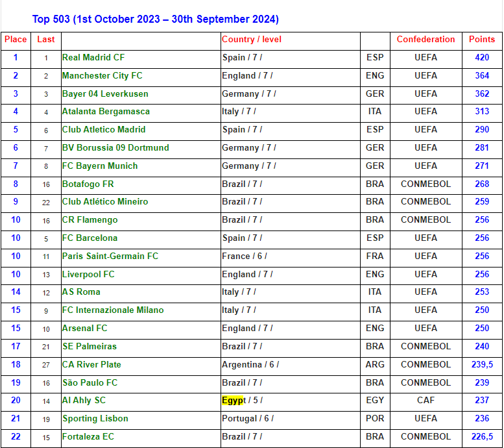Click the points value 226,5
Screen dimensions: 504x448
482,437
